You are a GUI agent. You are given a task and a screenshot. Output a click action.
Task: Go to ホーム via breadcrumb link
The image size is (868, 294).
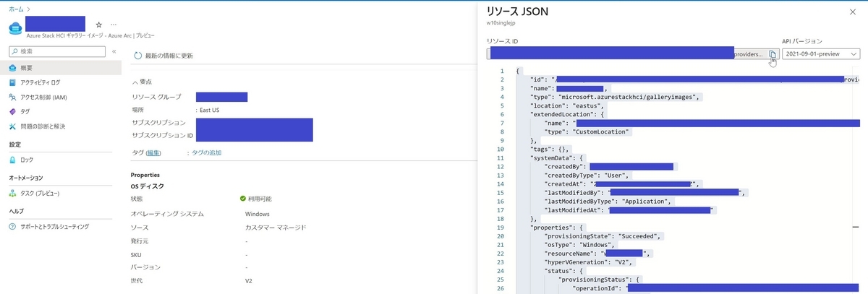(x=16, y=8)
